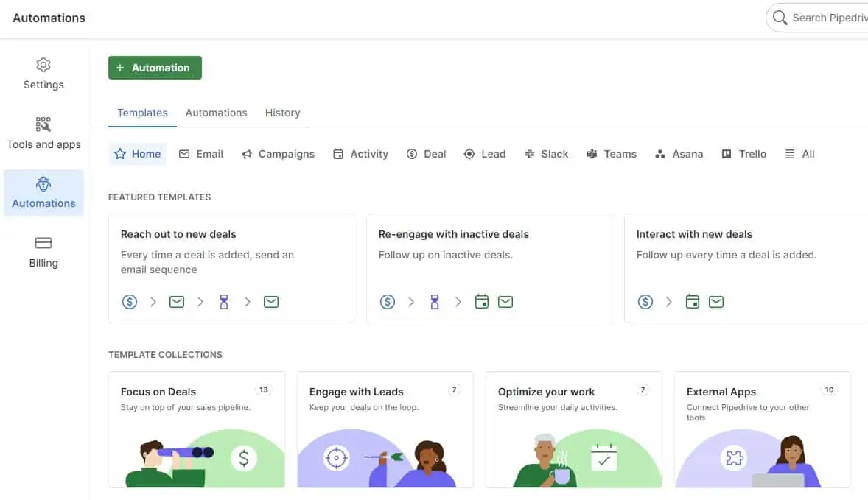Image resolution: width=868 pixels, height=500 pixels.
Task: Click the email icon before the hourglass in Reach out to new deals
Action: (177, 302)
